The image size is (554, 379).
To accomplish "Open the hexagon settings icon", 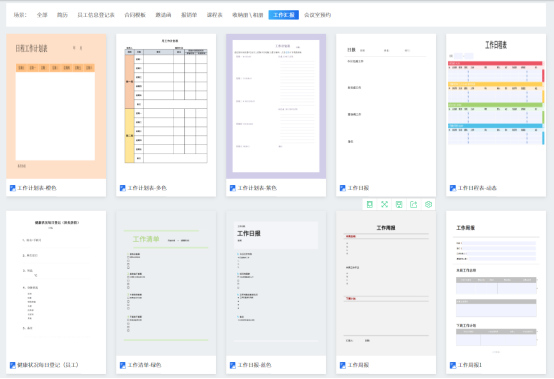I will click(428, 205).
